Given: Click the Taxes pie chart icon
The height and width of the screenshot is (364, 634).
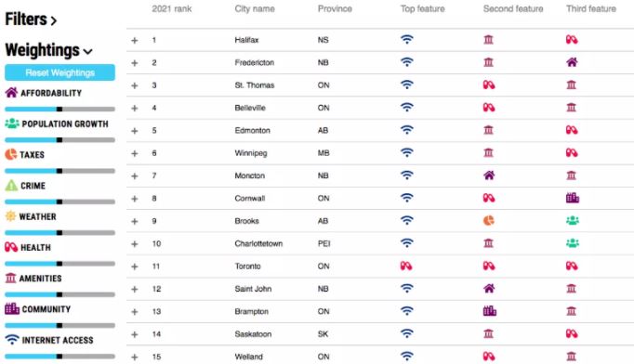Looking at the screenshot, I should (x=11, y=154).
